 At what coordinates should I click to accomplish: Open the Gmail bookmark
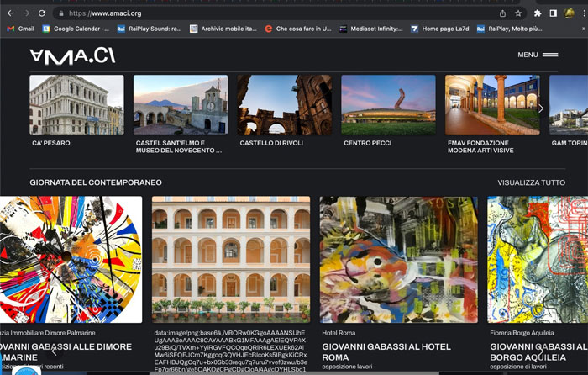point(21,29)
